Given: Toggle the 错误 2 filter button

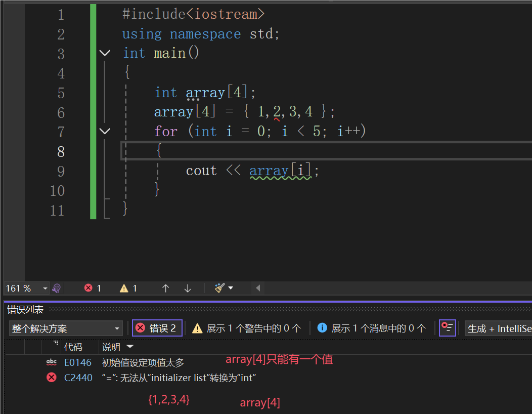Looking at the screenshot, I should click(157, 328).
